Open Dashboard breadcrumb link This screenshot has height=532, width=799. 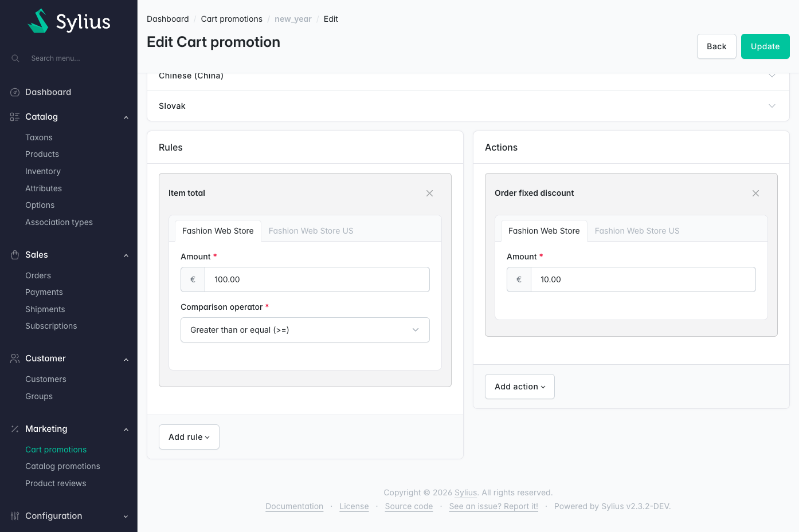click(x=167, y=19)
